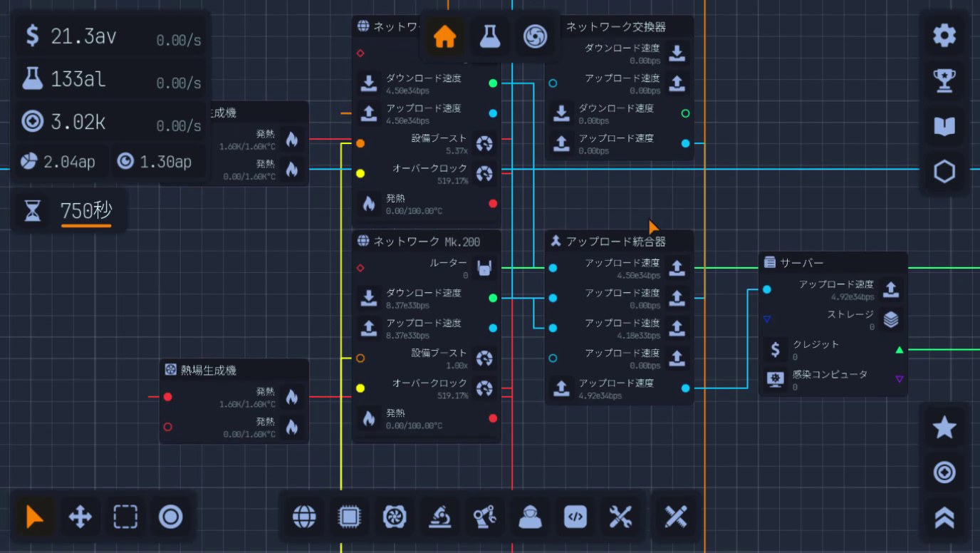This screenshot has height=553, width=980.
Task: Click the overclock fan icon on ネットワーク Mk.200
Action: click(x=485, y=389)
